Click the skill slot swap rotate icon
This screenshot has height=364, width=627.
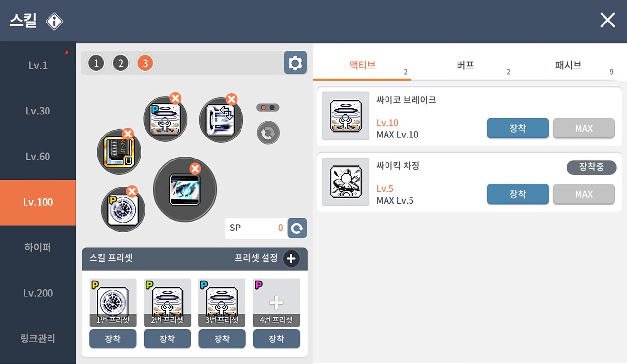tap(268, 133)
